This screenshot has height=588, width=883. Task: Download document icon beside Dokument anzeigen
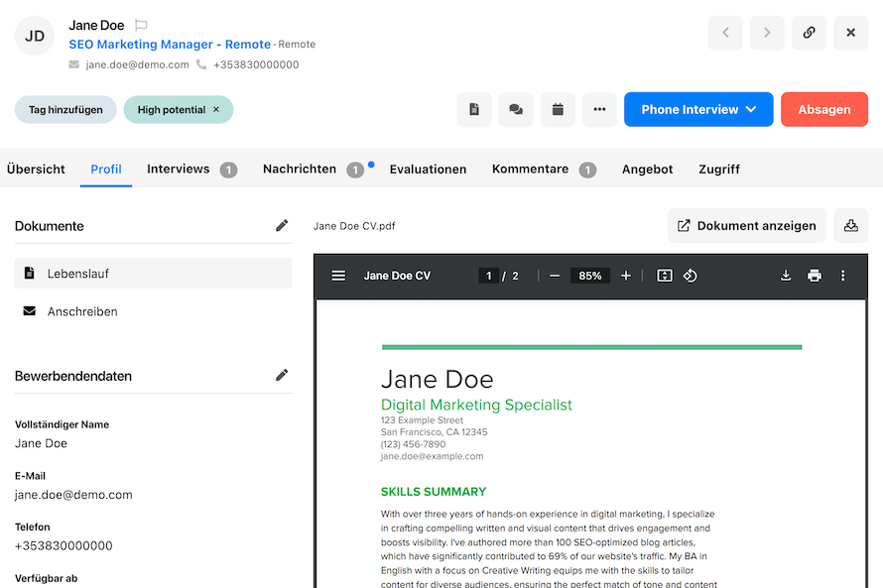851,226
